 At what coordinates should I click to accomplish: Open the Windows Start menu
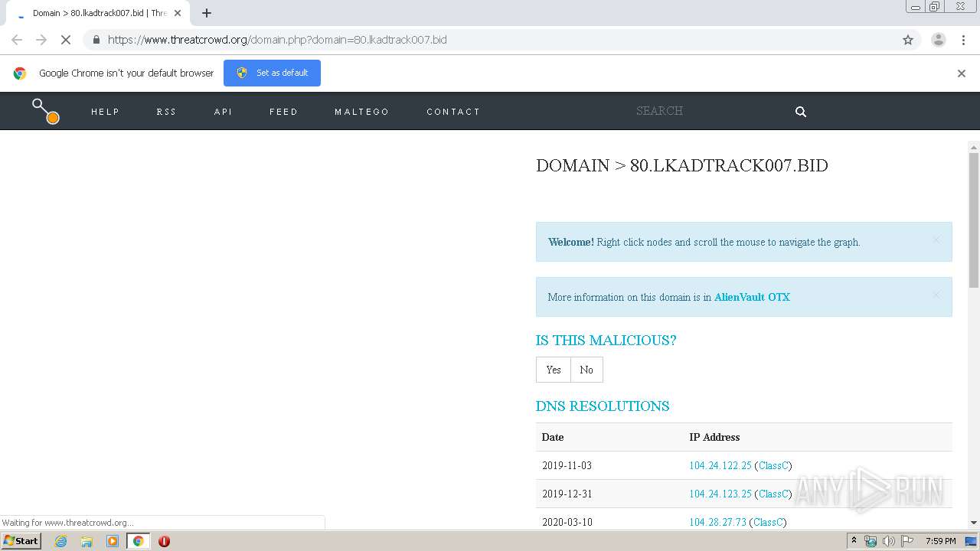pos(21,541)
